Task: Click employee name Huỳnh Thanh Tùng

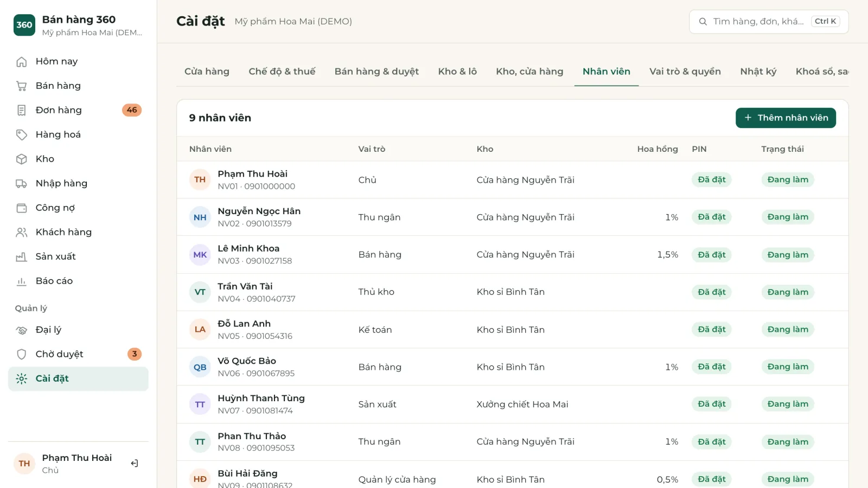Action: point(261,399)
